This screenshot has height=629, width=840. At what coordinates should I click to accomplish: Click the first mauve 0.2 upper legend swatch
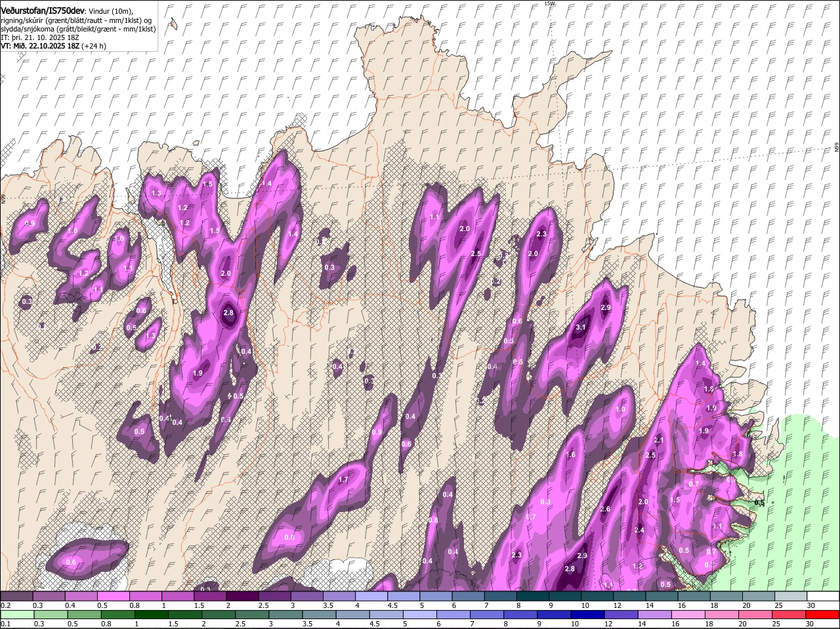click(16, 596)
